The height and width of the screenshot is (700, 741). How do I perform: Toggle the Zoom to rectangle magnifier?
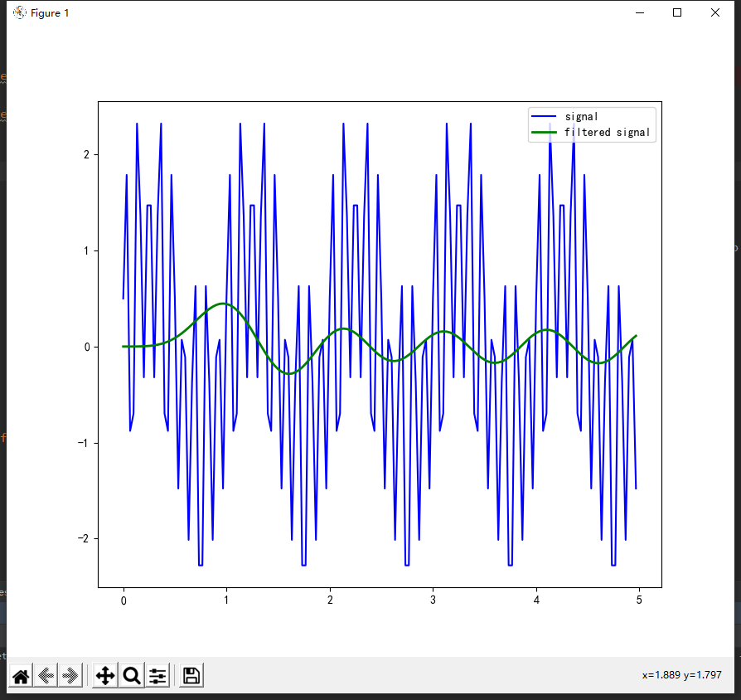(131, 676)
